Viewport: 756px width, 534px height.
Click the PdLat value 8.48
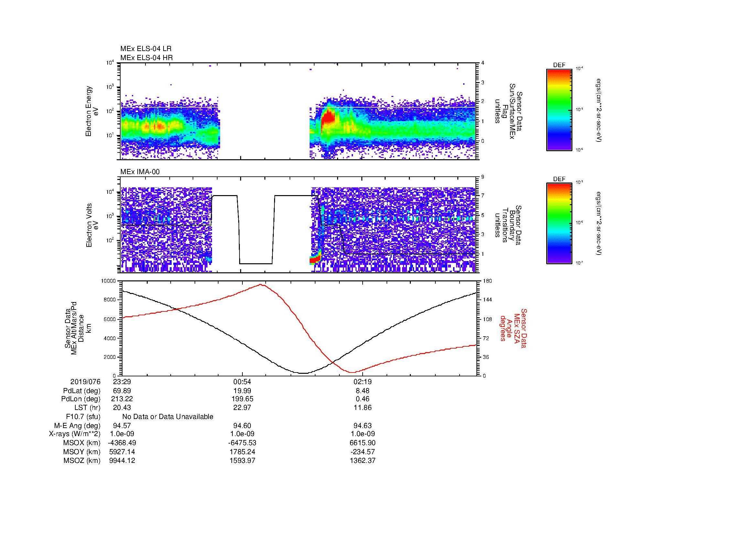pyautogui.click(x=363, y=391)
